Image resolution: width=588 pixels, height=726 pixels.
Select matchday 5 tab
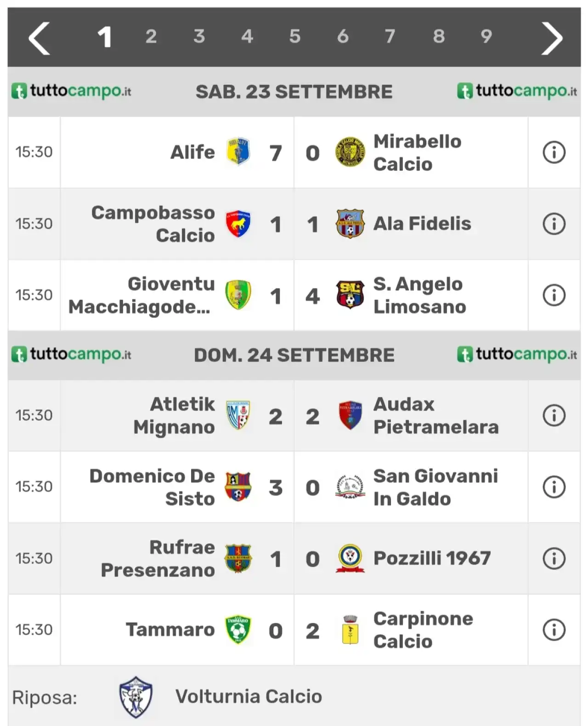[x=294, y=36]
